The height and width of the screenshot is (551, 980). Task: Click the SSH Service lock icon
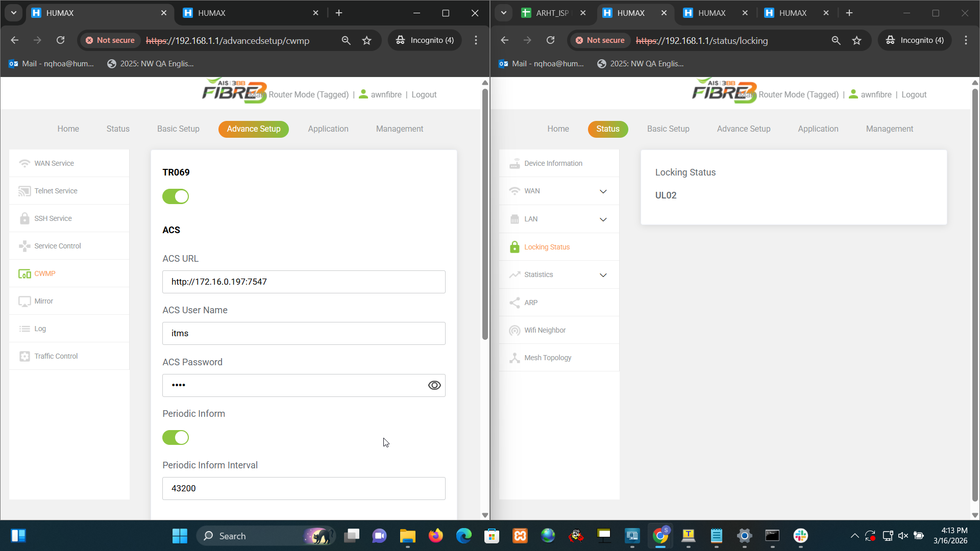point(24,218)
